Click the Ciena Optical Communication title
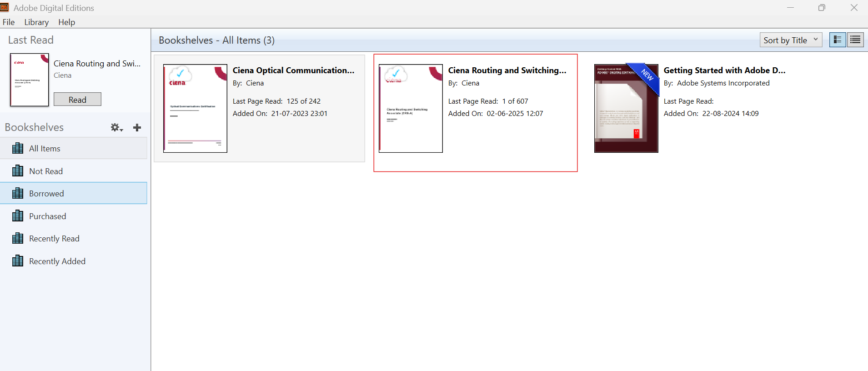Image resolution: width=868 pixels, height=371 pixels. click(293, 70)
